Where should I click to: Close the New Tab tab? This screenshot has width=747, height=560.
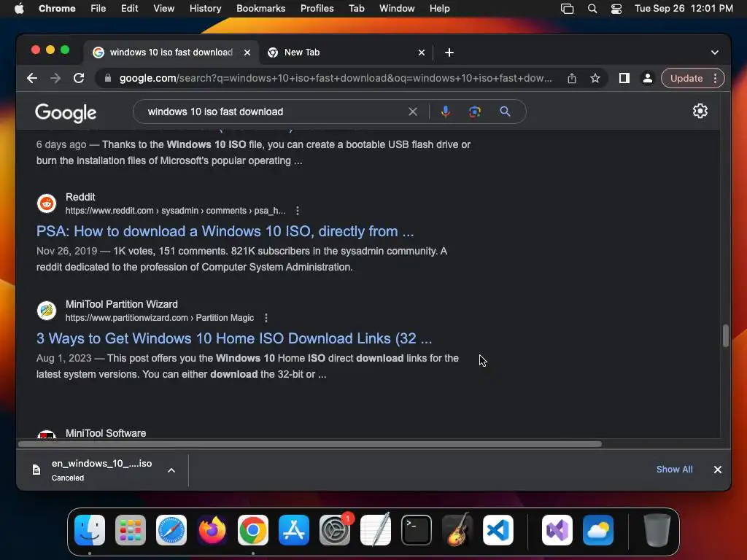tap(422, 52)
